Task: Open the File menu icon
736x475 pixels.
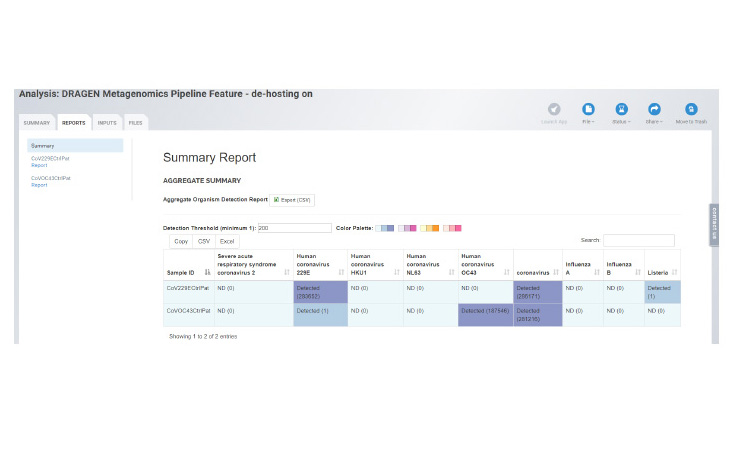Action: click(x=589, y=110)
